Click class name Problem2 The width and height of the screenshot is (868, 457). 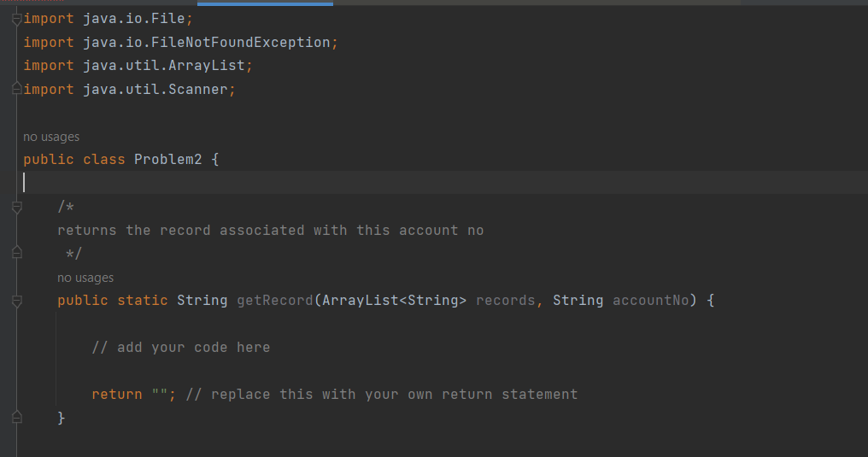(x=167, y=160)
